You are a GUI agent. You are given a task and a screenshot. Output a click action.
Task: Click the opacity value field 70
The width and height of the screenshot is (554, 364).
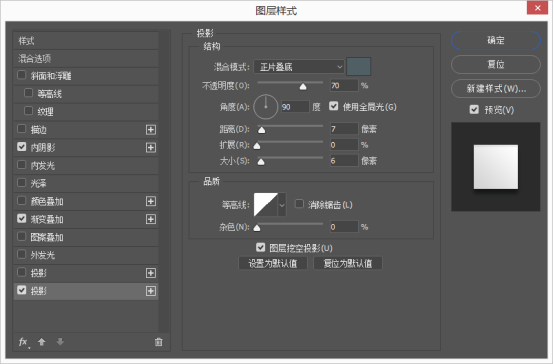tap(344, 86)
